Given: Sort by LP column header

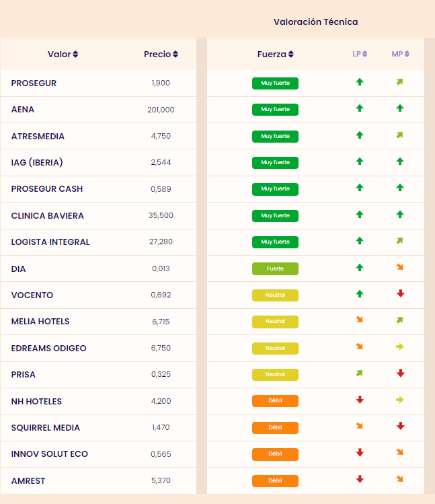Looking at the screenshot, I should pos(359,55).
